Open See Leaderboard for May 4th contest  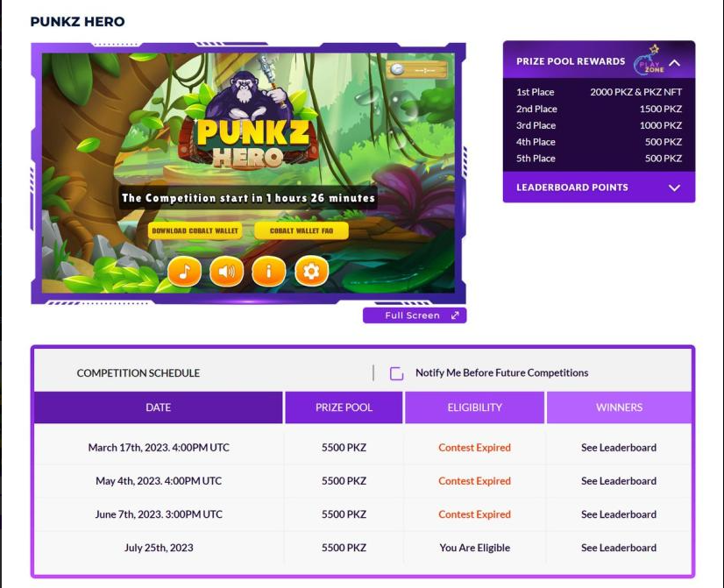coord(619,480)
